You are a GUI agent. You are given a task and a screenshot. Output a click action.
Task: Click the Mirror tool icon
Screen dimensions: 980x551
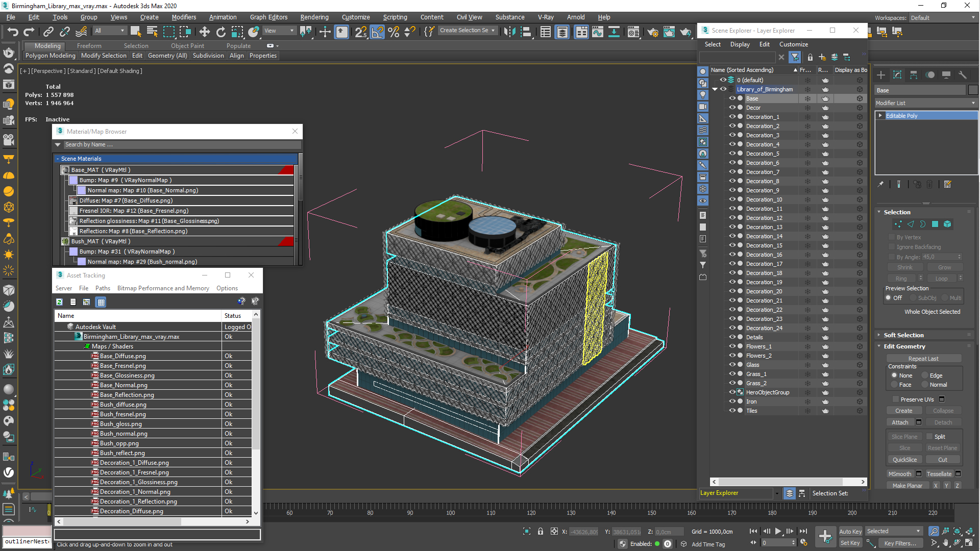point(509,32)
